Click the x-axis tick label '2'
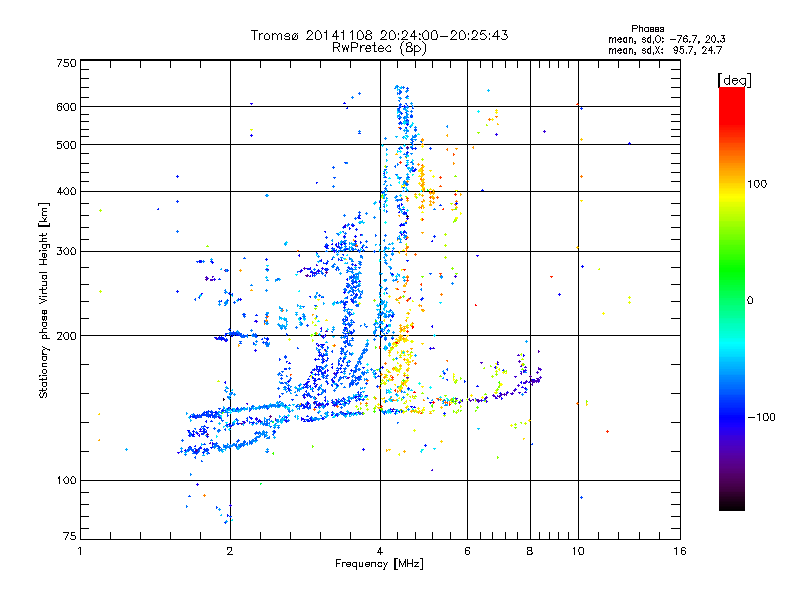 pos(230,551)
